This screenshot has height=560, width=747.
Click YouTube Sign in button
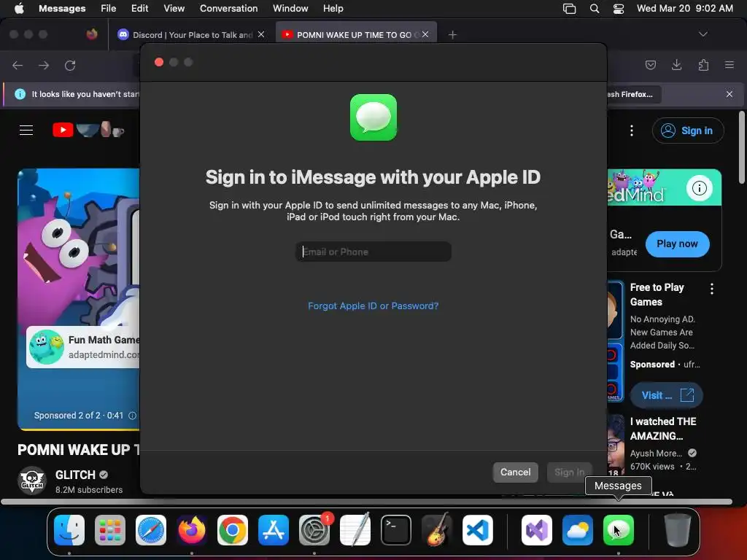click(687, 131)
